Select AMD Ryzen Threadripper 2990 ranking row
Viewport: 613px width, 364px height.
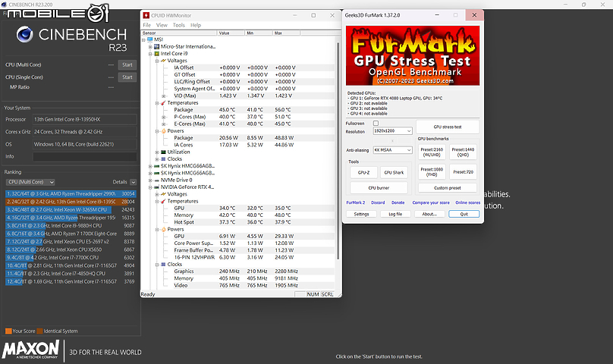[x=71, y=193]
